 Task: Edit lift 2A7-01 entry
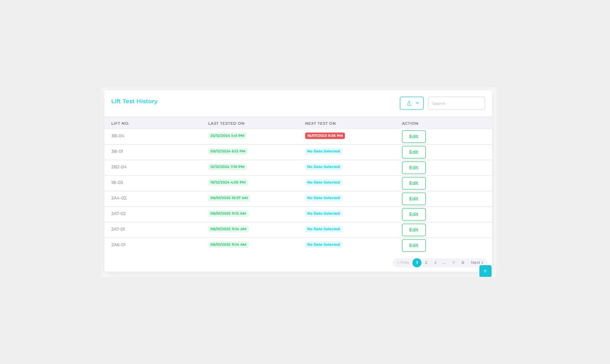(413, 230)
